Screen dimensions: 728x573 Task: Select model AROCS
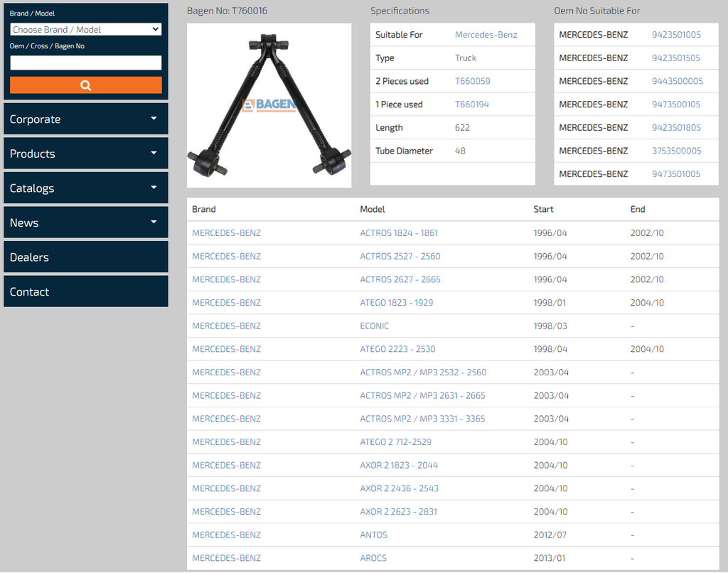(x=373, y=558)
